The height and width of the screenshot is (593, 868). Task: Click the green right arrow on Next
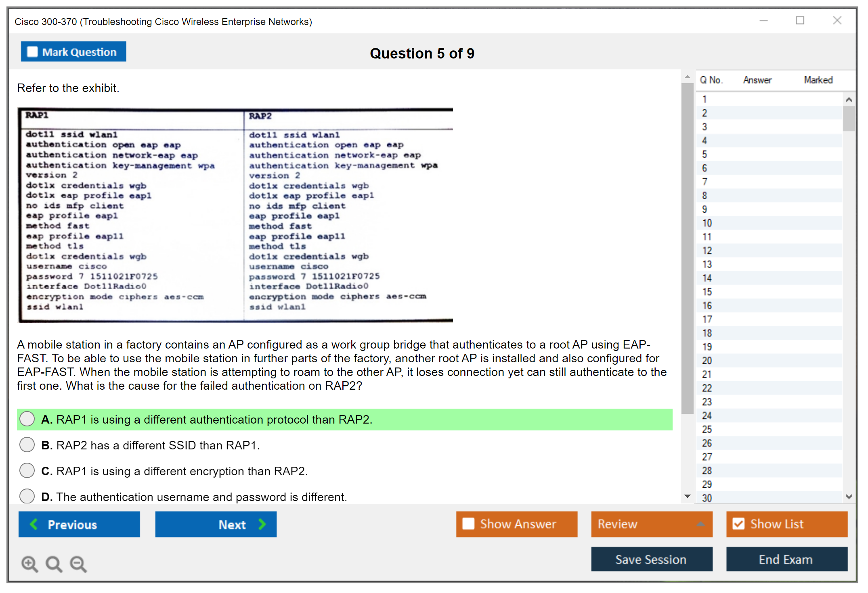click(x=262, y=524)
